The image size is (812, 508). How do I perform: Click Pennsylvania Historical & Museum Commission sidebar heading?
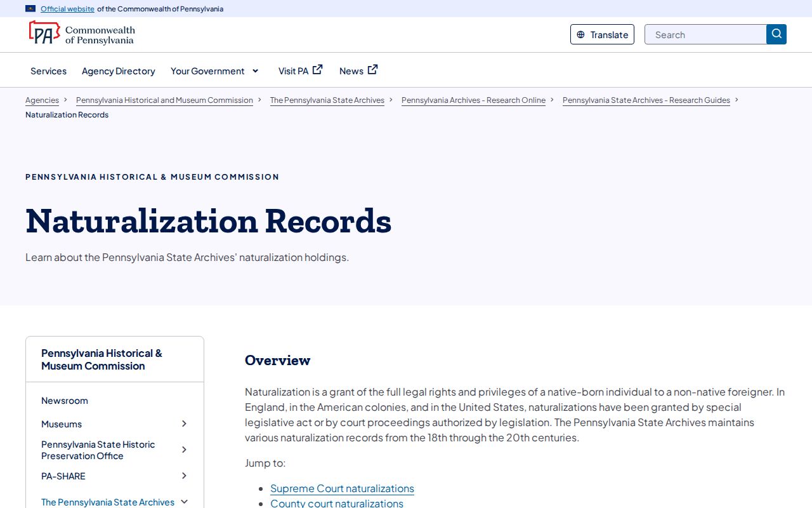pyautogui.click(x=101, y=359)
